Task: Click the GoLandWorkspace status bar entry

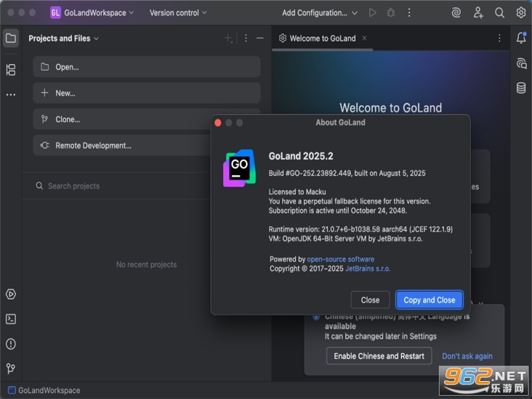Action: [44, 390]
